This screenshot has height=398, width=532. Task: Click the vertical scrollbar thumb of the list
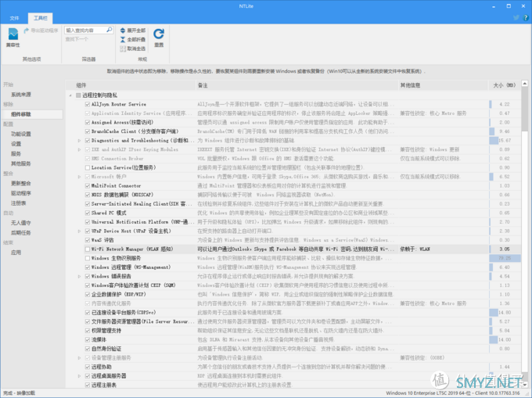pos(524,109)
